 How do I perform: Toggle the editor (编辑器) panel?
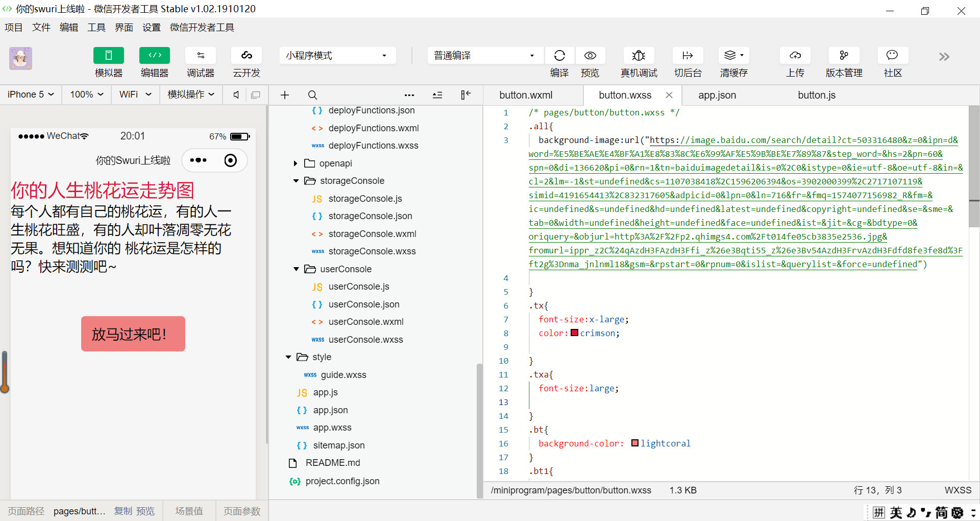[x=155, y=56]
